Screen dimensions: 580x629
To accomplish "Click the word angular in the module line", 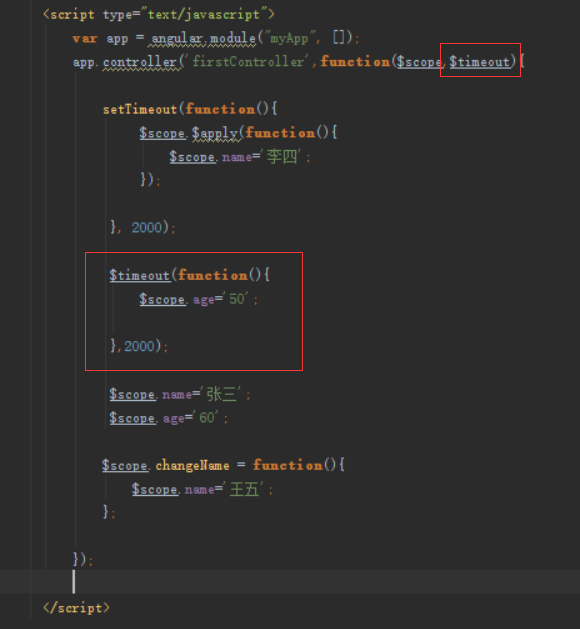I will (176, 39).
